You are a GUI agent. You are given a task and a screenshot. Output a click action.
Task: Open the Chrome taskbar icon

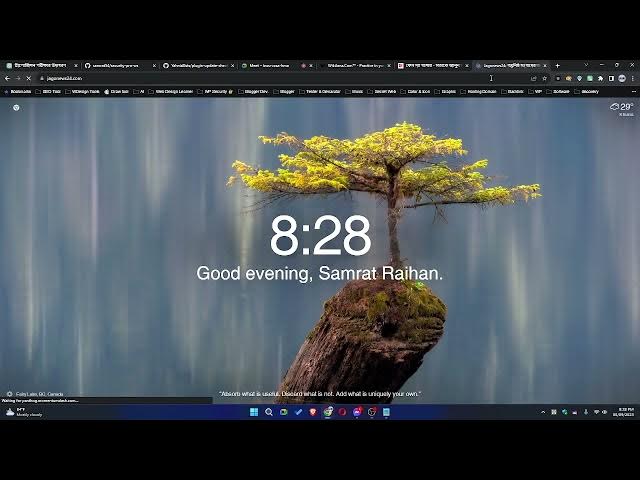328,412
